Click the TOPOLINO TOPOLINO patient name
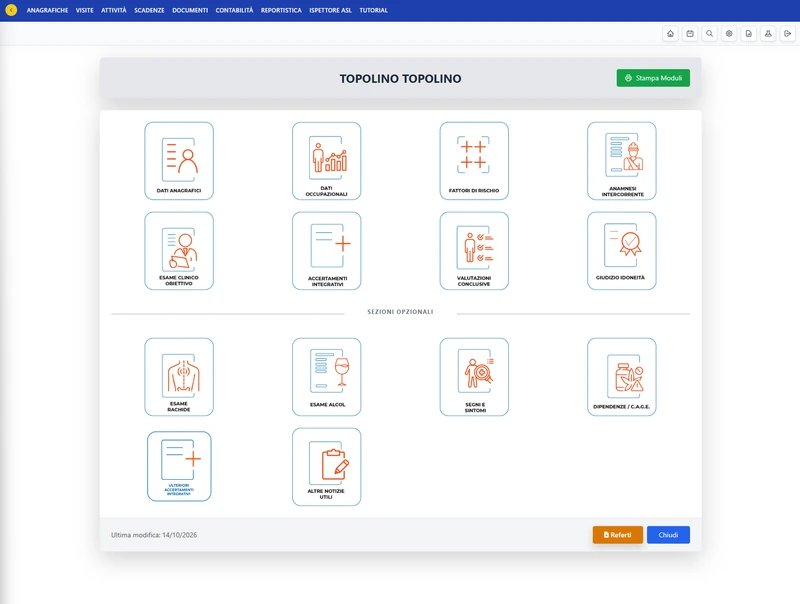This screenshot has height=604, width=800. (401, 79)
